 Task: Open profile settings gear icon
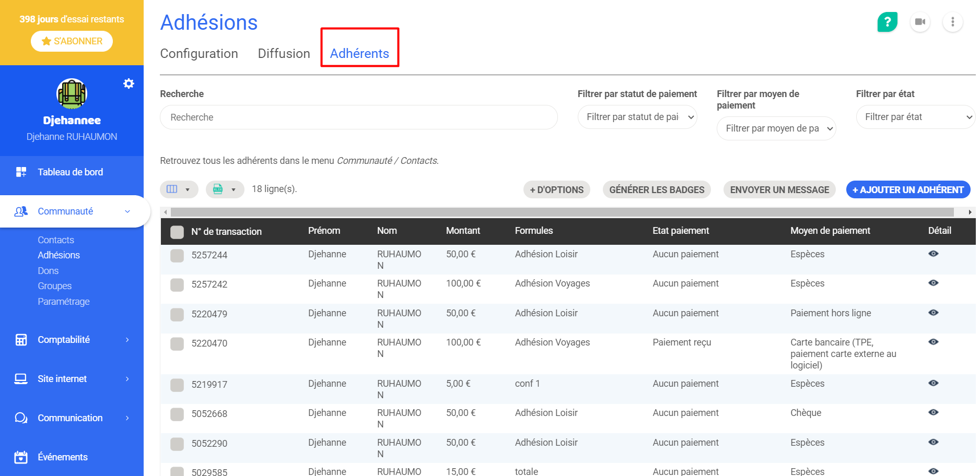click(129, 84)
